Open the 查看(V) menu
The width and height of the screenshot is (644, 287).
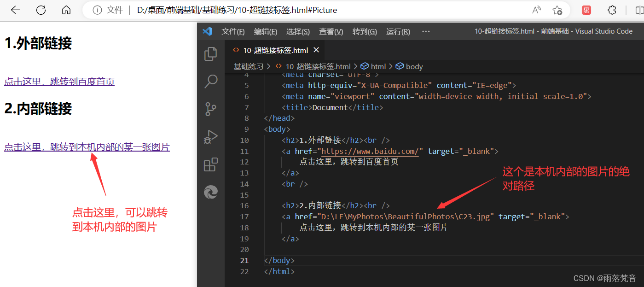click(x=331, y=31)
